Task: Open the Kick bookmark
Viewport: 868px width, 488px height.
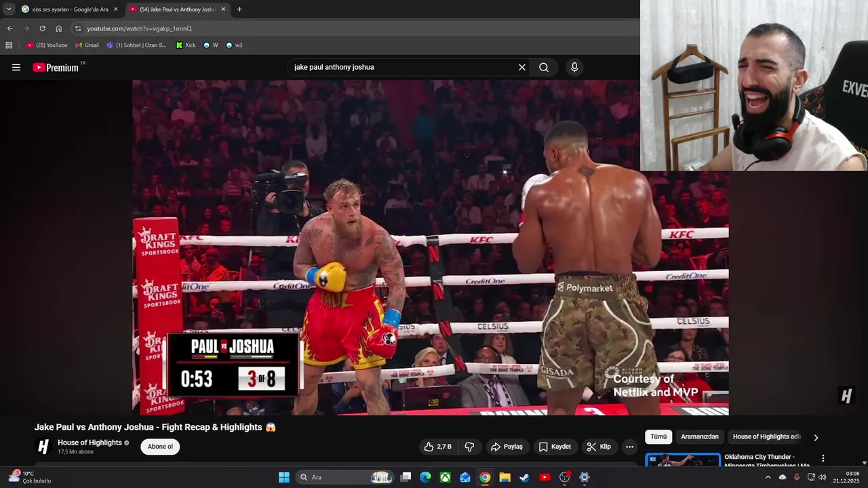Action: pyautogui.click(x=185, y=45)
